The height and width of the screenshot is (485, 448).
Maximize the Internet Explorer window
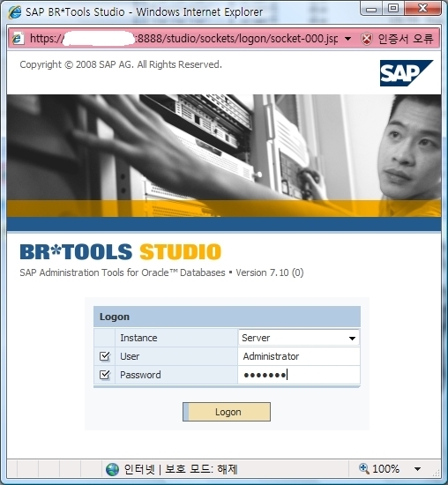393,9
